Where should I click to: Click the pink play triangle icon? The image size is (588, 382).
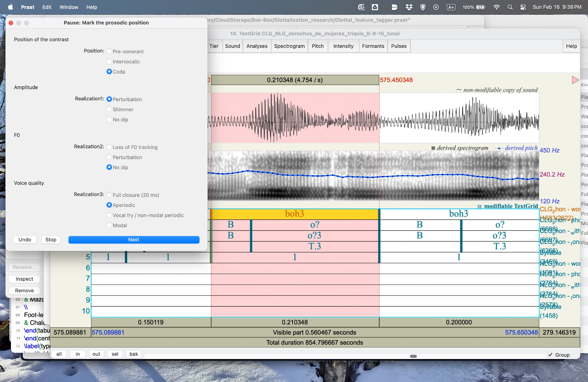pyautogui.click(x=575, y=80)
